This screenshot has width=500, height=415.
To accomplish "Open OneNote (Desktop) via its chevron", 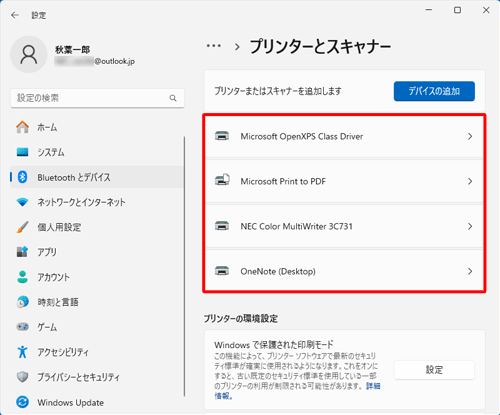I will pos(470,271).
